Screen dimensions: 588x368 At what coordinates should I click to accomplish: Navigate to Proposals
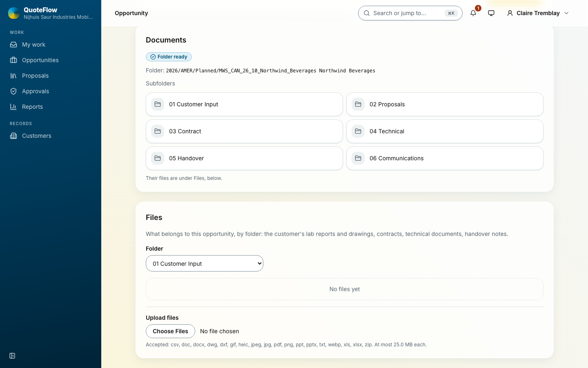click(51, 76)
